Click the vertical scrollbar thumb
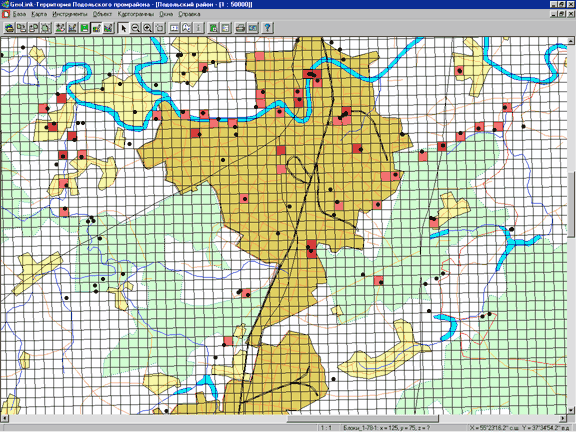 click(x=572, y=204)
